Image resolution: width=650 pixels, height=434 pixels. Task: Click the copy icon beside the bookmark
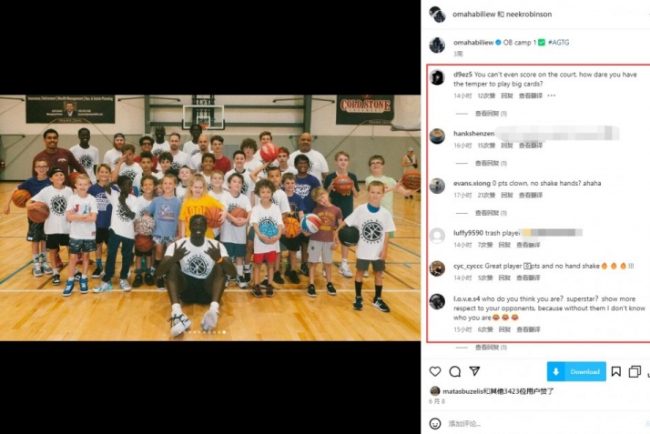coord(635,371)
